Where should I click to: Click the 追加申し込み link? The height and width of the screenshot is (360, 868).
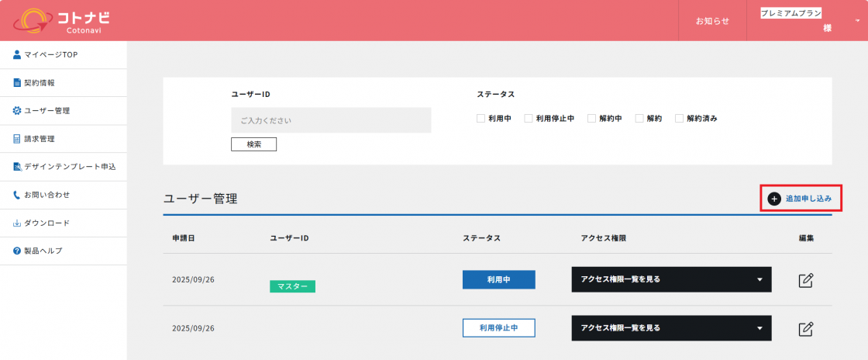[x=801, y=199]
